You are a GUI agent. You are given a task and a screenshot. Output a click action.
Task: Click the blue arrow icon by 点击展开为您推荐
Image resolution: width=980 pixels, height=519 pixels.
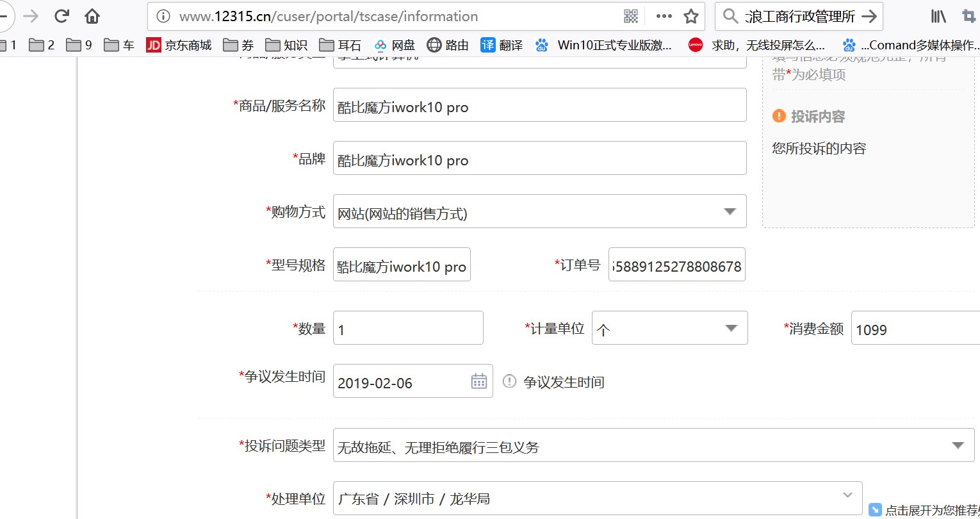tap(875, 510)
